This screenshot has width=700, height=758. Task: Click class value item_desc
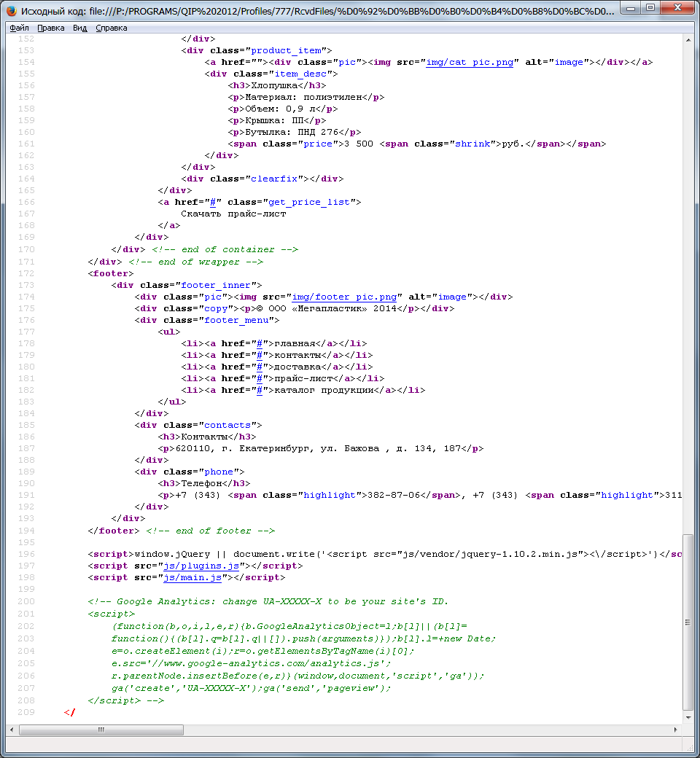[x=300, y=74]
